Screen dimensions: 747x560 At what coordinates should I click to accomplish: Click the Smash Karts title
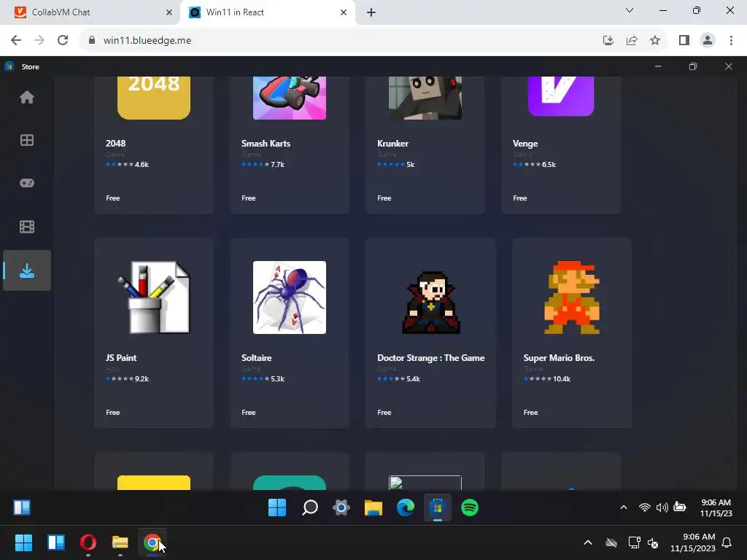tap(266, 144)
